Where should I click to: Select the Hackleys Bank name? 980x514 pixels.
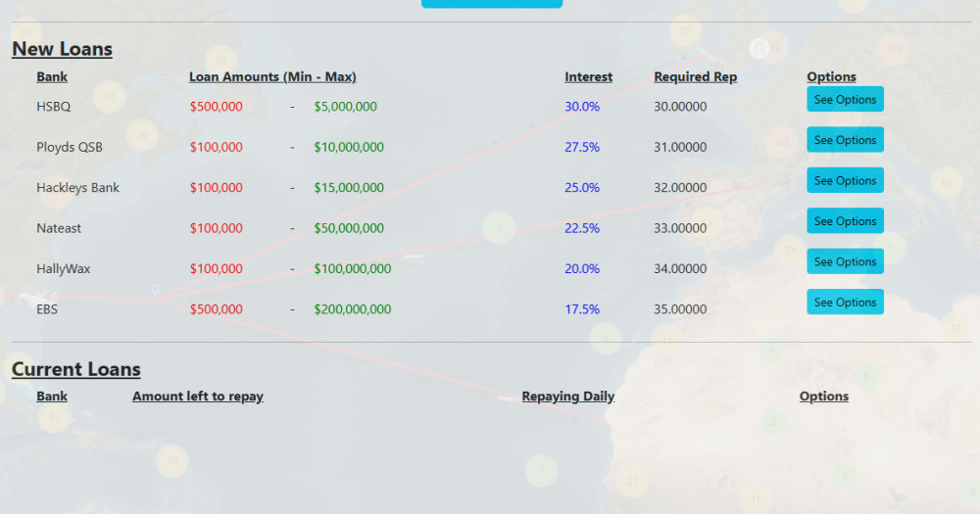click(77, 188)
